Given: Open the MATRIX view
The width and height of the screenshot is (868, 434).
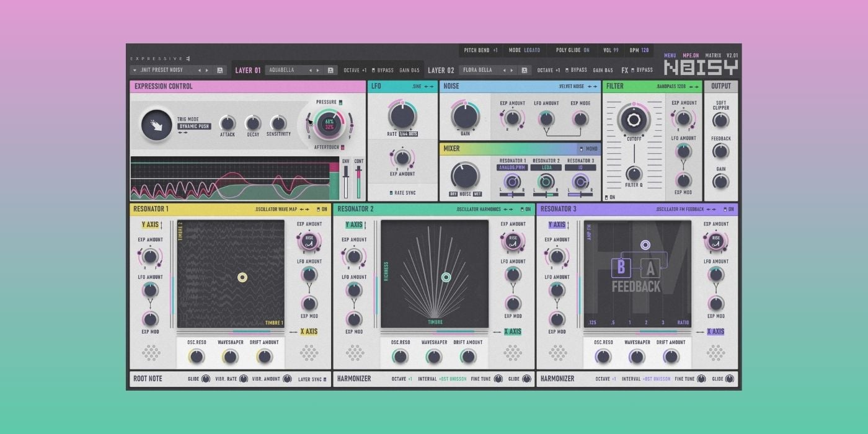Looking at the screenshot, I should (x=713, y=56).
